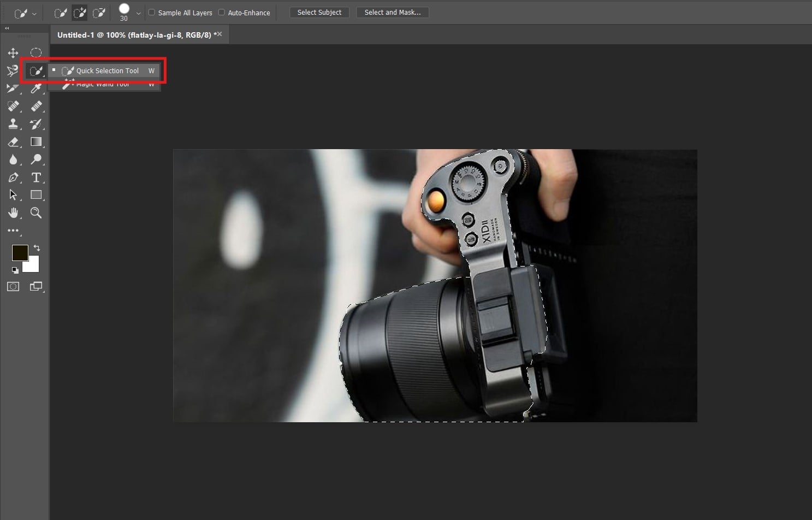This screenshot has height=520, width=812.
Task: Turn on the Auto-Enhance checkbox
Action: pyautogui.click(x=222, y=12)
